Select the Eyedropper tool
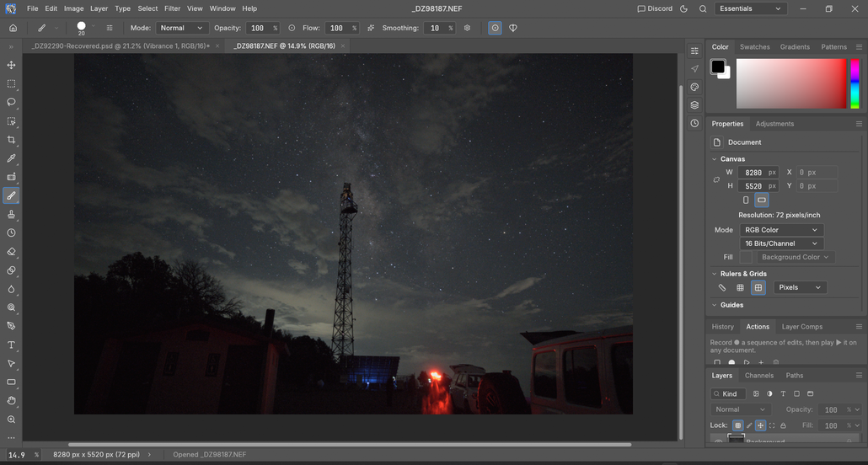Image resolution: width=868 pixels, height=465 pixels. tap(11, 158)
